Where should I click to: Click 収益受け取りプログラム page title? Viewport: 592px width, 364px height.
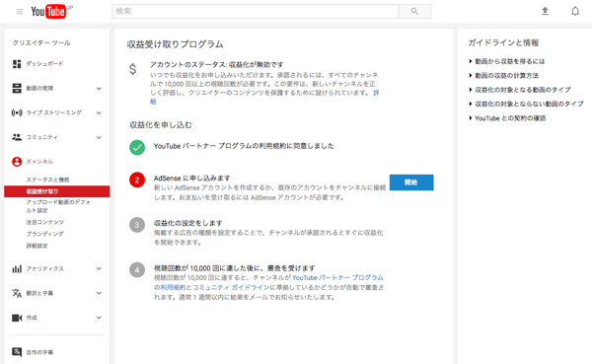pyautogui.click(x=176, y=44)
